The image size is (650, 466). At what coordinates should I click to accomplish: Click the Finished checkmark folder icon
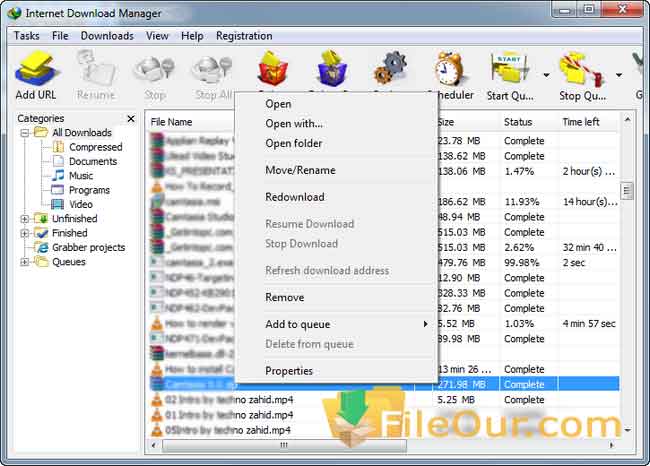tap(41, 233)
